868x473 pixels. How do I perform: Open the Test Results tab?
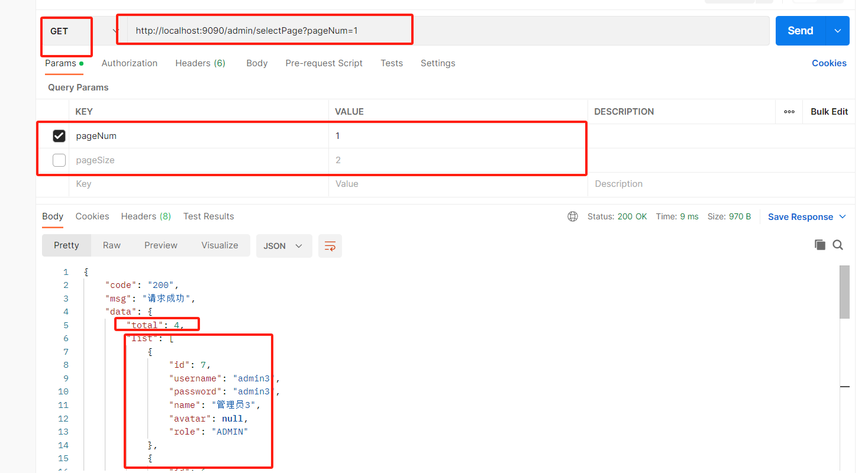tap(209, 216)
